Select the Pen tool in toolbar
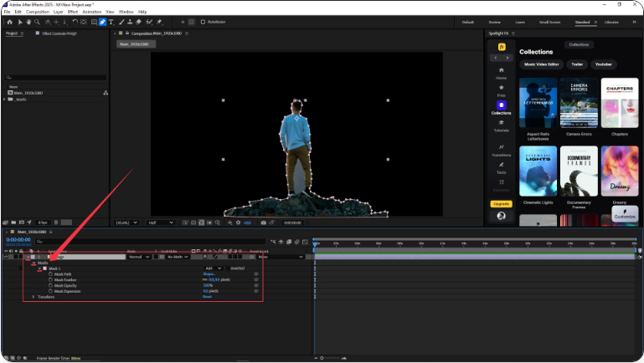Screen dimensions: 644x363 click(x=102, y=22)
